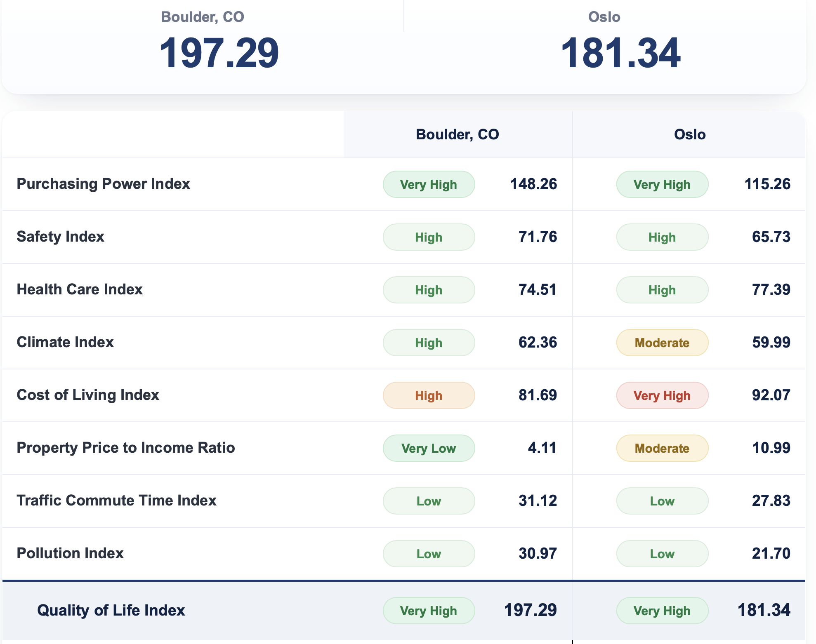Select Oslo's "Very High" Quality of Life badge

tap(663, 611)
